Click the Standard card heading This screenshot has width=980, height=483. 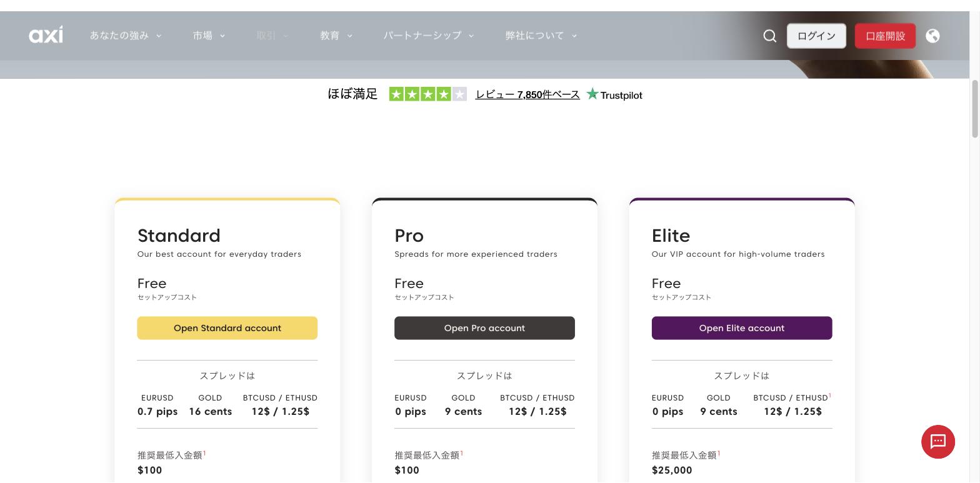click(x=179, y=236)
